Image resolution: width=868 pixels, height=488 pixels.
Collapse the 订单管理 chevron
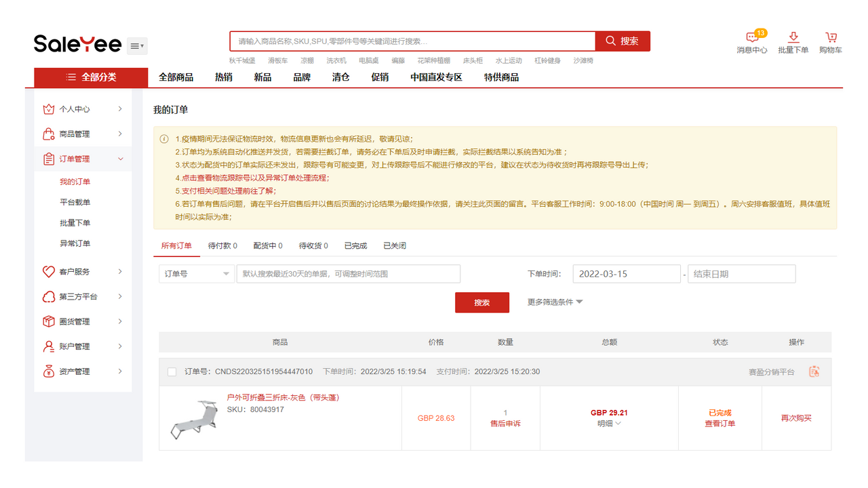pyautogui.click(x=121, y=159)
